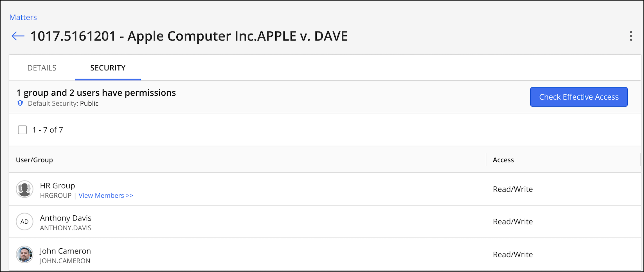Click the Access column header
The height and width of the screenshot is (272, 644).
[503, 160]
